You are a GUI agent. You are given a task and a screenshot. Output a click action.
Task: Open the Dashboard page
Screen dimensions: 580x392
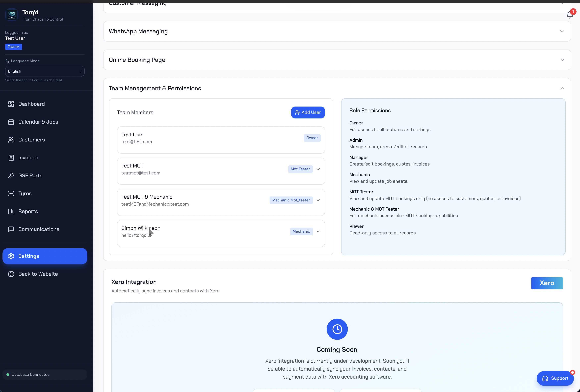click(x=45, y=104)
